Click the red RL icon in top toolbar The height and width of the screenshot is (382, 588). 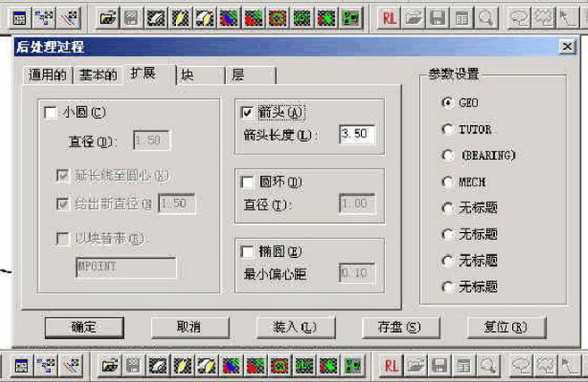[390, 18]
